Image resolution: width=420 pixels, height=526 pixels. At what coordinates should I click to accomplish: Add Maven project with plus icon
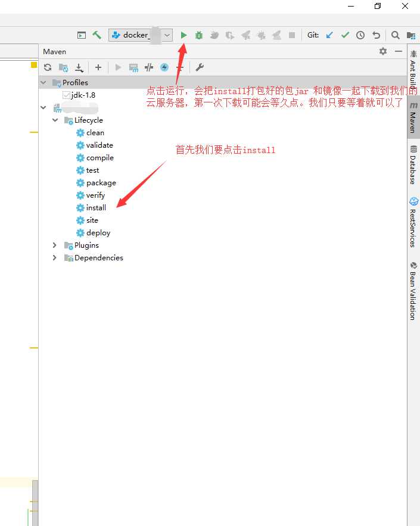(x=98, y=67)
